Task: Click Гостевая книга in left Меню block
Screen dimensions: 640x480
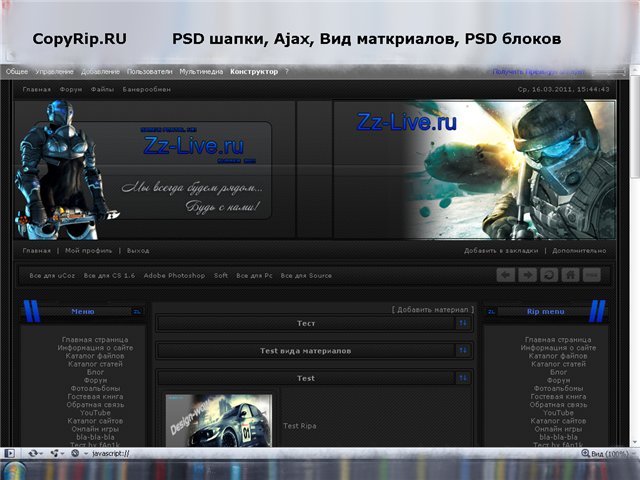Action: [95, 396]
